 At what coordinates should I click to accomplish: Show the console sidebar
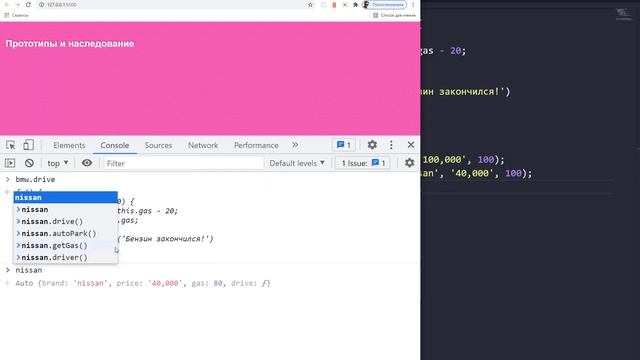(10, 163)
